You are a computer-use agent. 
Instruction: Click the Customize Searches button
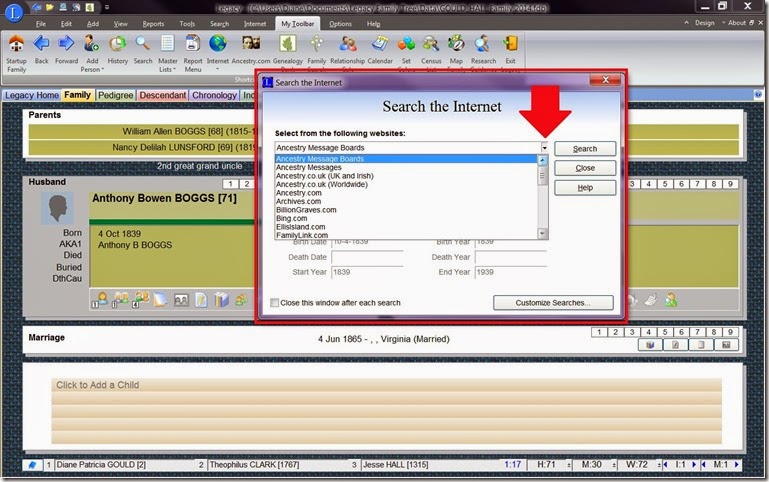tap(553, 303)
